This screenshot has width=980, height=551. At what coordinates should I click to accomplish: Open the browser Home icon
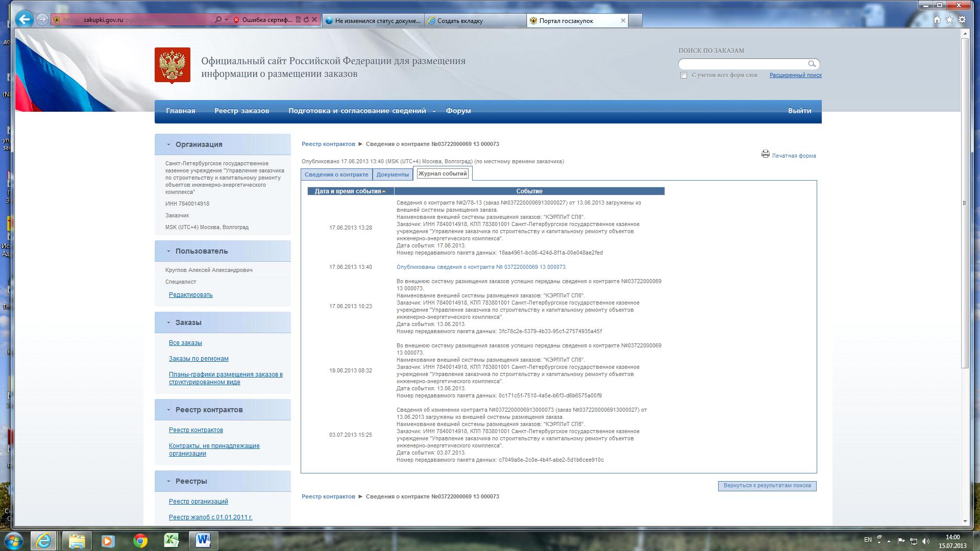click(x=937, y=20)
